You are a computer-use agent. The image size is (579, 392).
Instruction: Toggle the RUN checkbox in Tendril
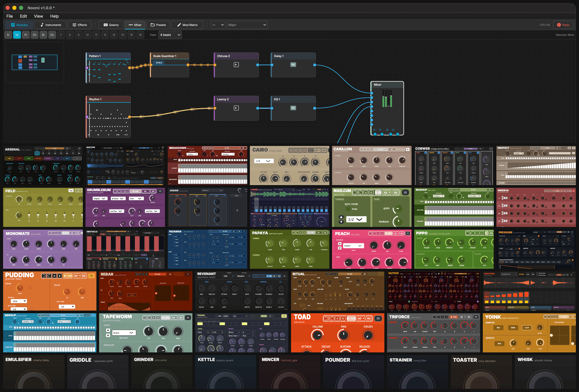pyautogui.click(x=217, y=316)
